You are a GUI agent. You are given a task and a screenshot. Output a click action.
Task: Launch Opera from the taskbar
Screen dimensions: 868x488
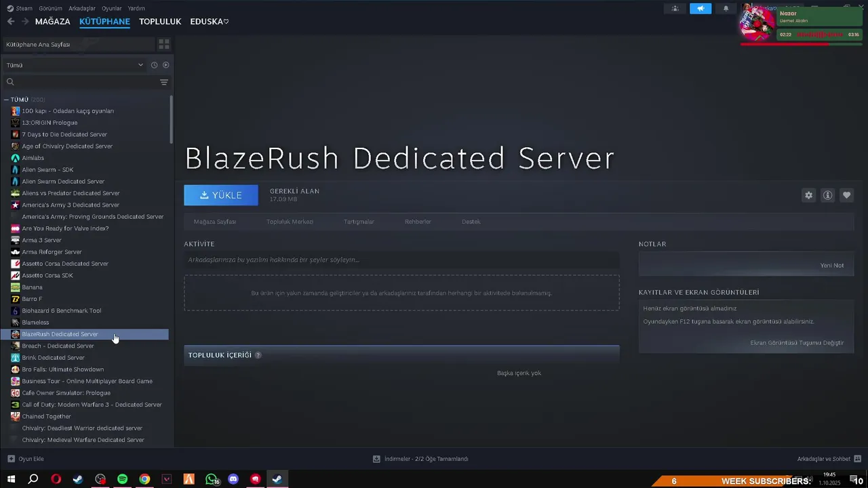[56, 479]
